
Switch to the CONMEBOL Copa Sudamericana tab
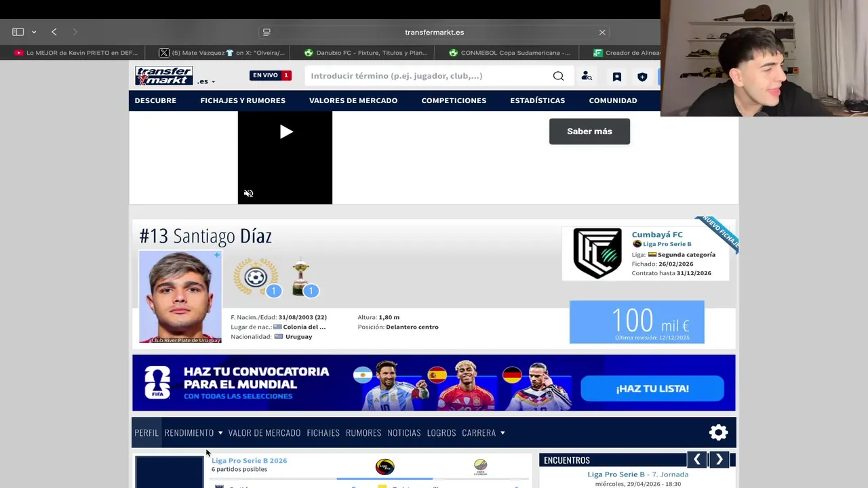click(x=509, y=53)
